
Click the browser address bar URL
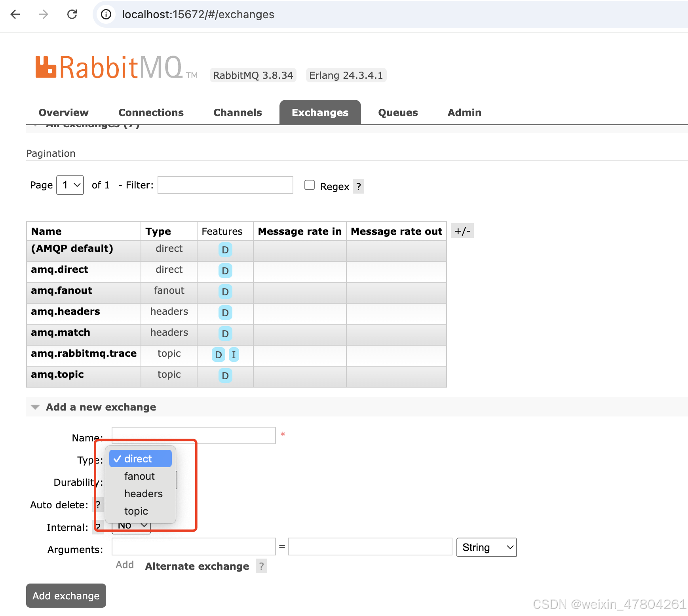tap(198, 14)
